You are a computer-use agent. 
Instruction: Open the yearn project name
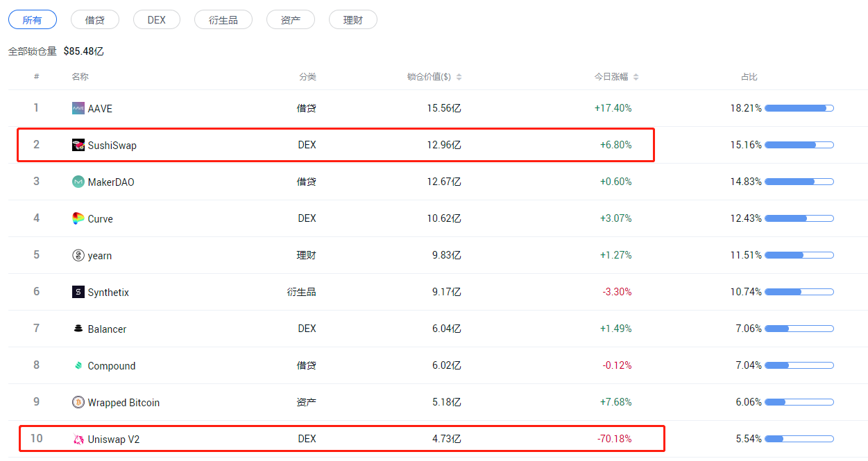click(100, 256)
